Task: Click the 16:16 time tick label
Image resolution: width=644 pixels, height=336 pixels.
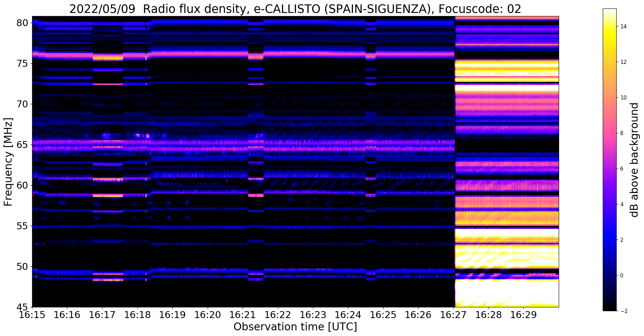Action: [67, 315]
